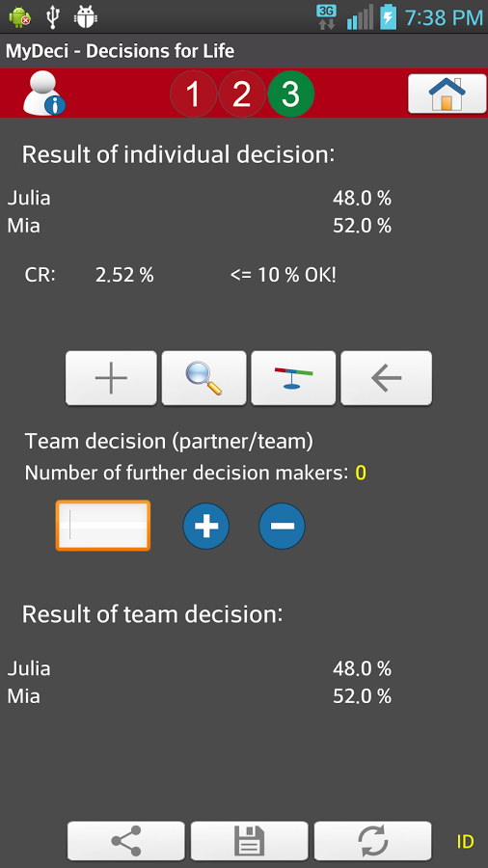
Task: Refresh with the circular arrows button
Action: 373,841
